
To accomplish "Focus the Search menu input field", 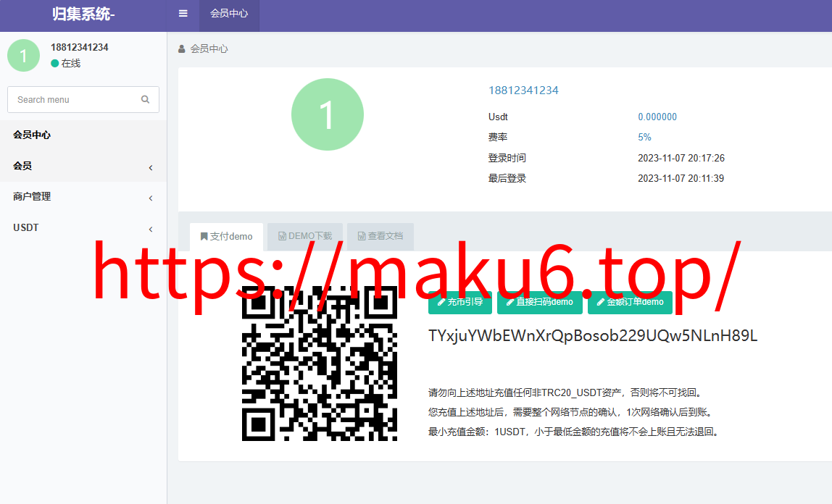I will (83, 100).
